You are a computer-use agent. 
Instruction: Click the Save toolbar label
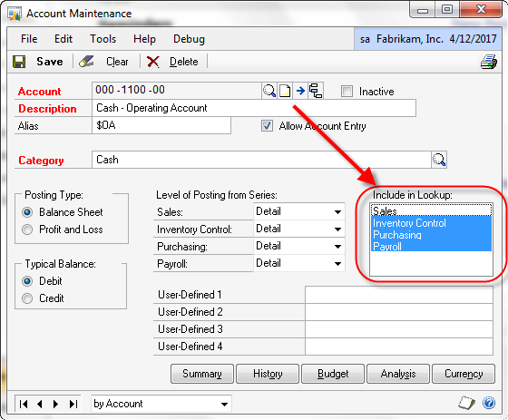pyautogui.click(x=50, y=62)
